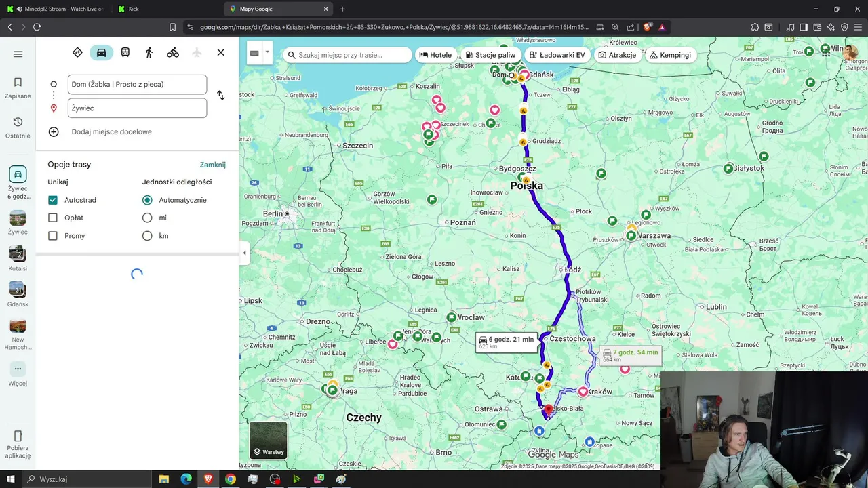Filter by Atrakcje

(618, 55)
